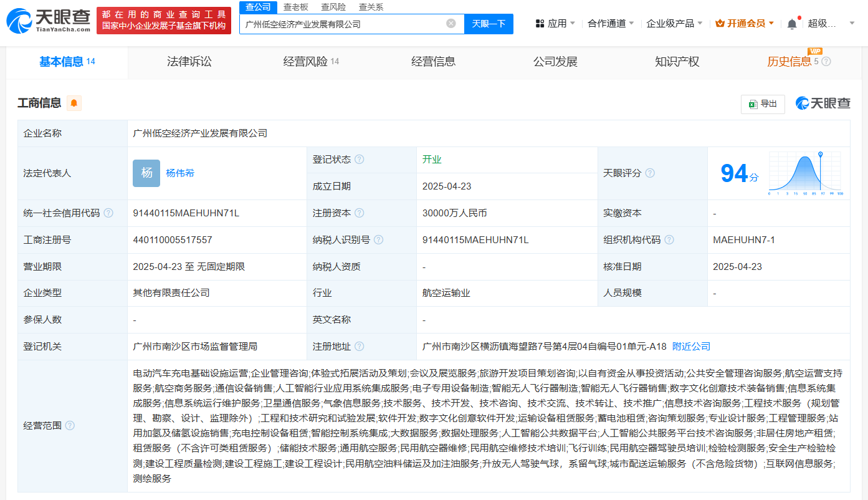The image size is (868, 500).
Task: Click the TianYanCha logo in header
Action: click(49, 21)
